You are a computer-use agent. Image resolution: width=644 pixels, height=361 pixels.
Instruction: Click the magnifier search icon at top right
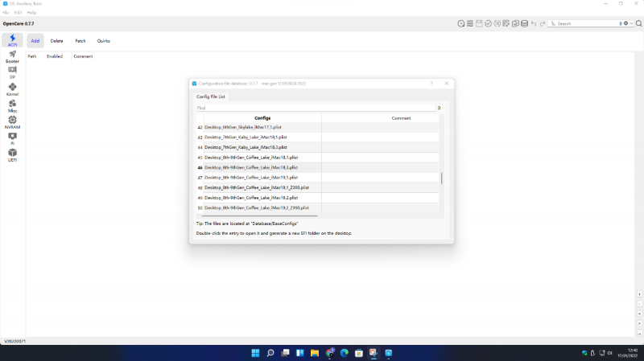pyautogui.click(x=638, y=24)
